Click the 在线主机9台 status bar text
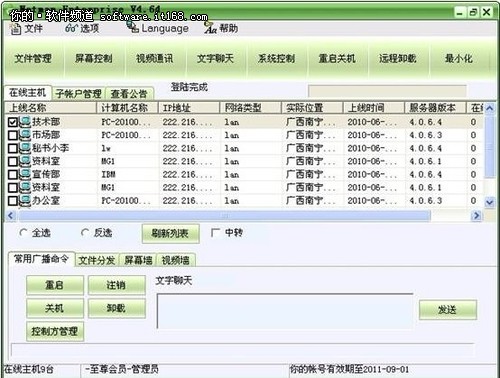 (29, 369)
